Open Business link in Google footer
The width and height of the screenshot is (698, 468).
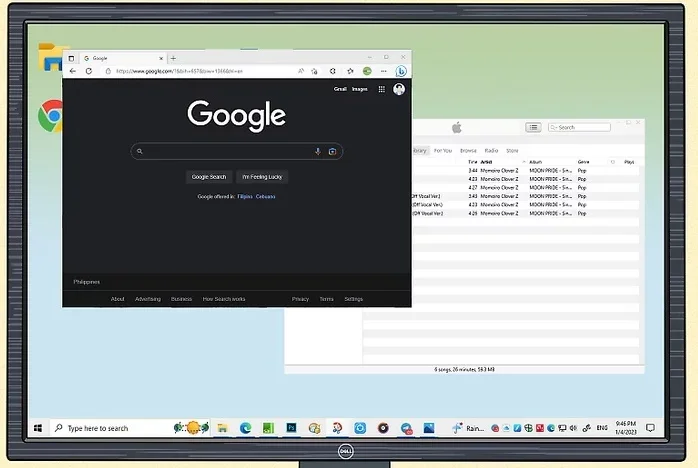[x=181, y=299]
